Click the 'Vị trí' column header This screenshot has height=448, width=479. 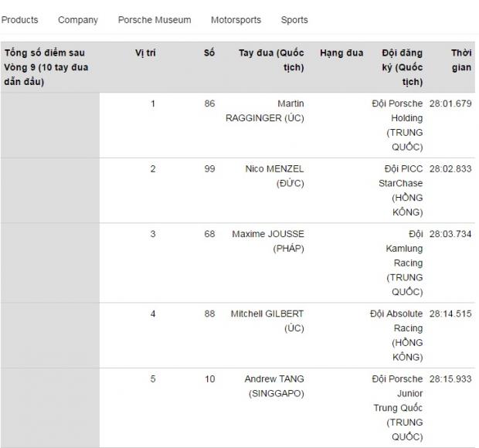(x=145, y=53)
